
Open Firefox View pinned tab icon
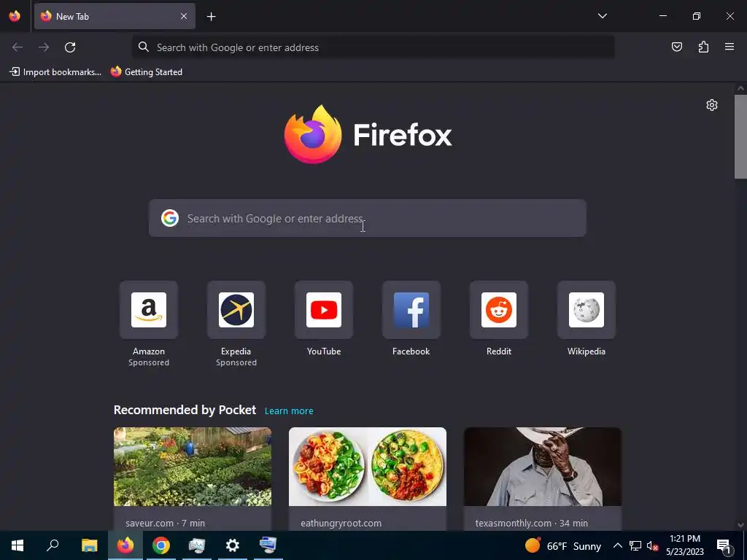15,16
